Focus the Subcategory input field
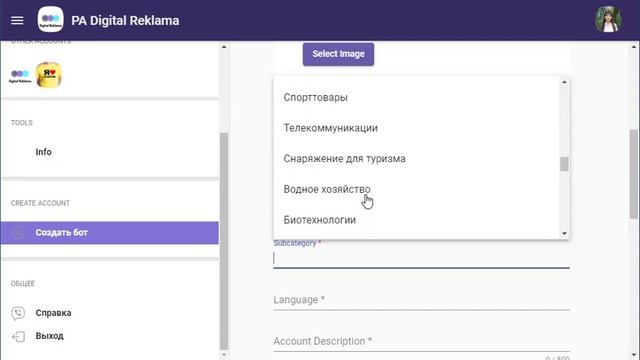 coord(421,258)
